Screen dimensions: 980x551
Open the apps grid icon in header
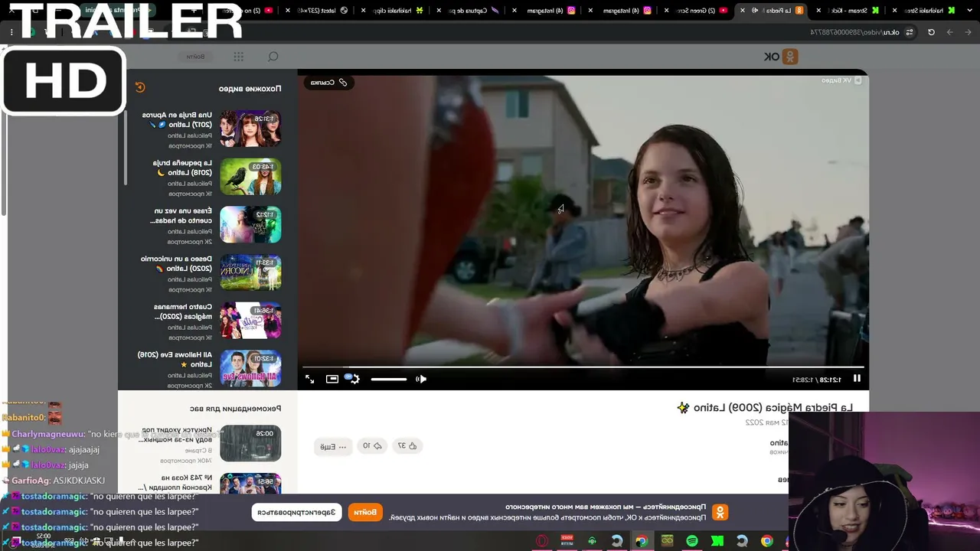[239, 57]
